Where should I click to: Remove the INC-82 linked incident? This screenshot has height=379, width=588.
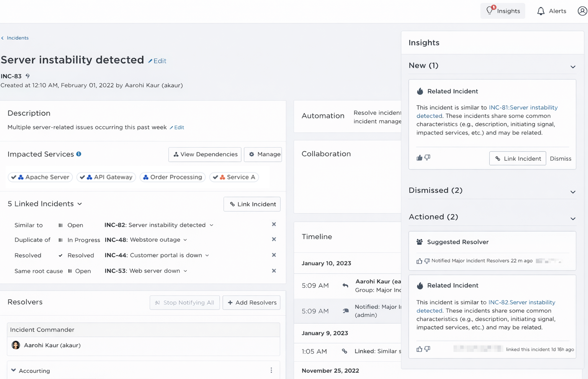coord(274,225)
